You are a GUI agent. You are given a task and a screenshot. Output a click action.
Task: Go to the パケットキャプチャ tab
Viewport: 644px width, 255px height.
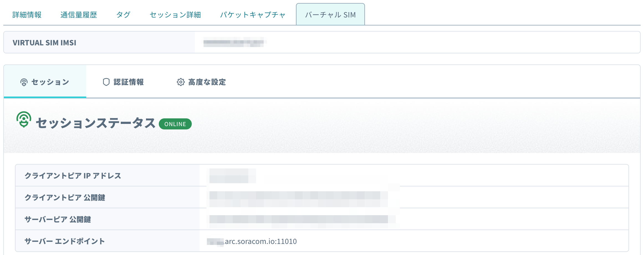(252, 15)
